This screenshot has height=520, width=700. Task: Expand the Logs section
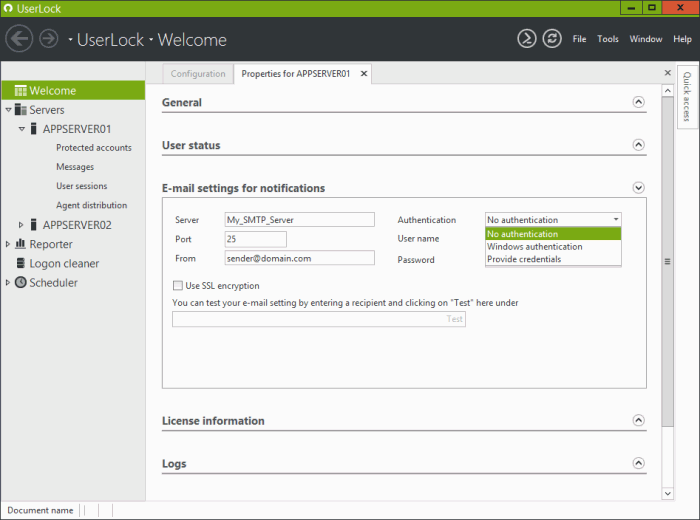coord(638,463)
